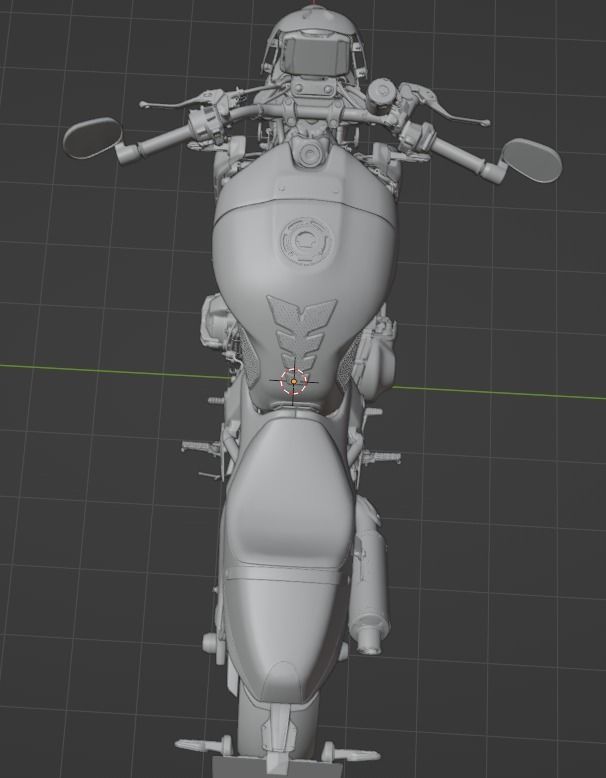Click the round fuel tank cap

pyautogui.click(x=307, y=241)
